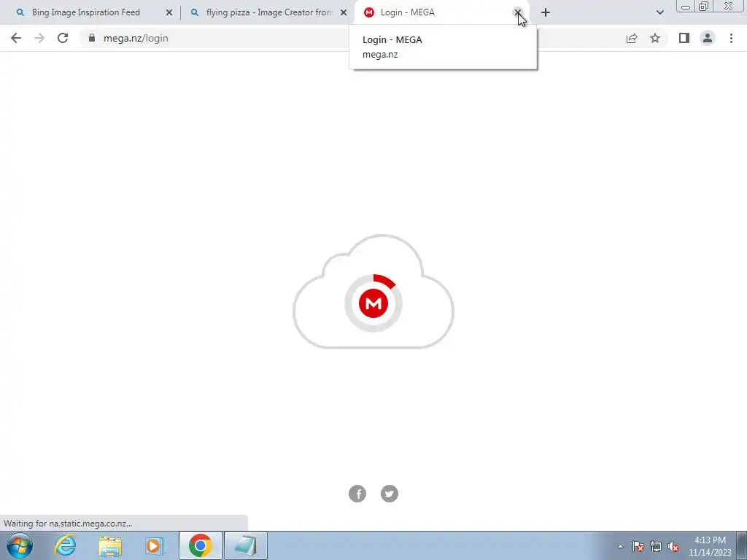This screenshot has width=747, height=560.
Task: Open Chrome three-dot menu
Action: [731, 38]
